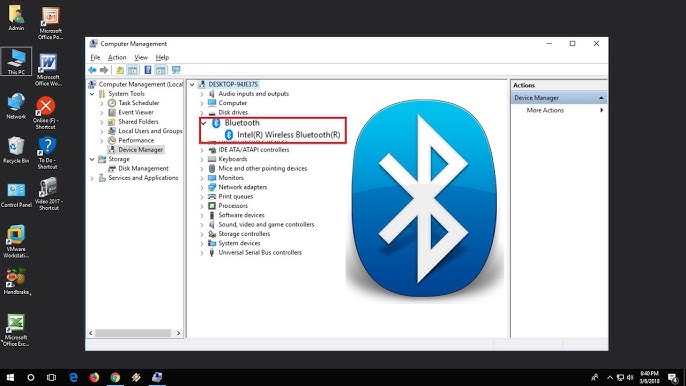The width and height of the screenshot is (686, 386).
Task: Click the Task View taskbar icon
Action: pos(51,377)
